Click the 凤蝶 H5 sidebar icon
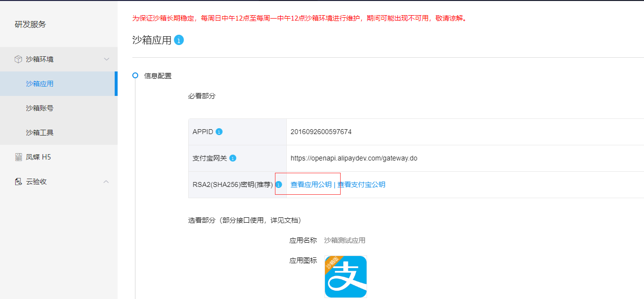The width and height of the screenshot is (644, 299). [x=19, y=157]
